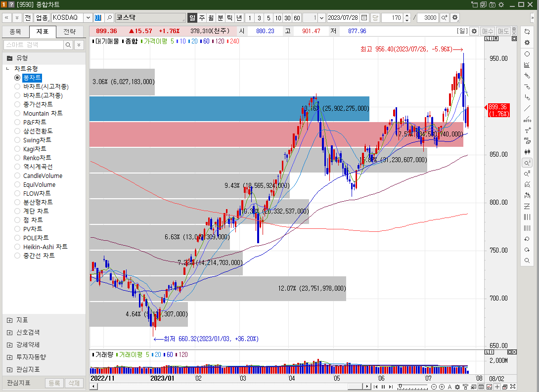Expand the 투자자동향 tree section
This screenshot has height=392, width=539.
point(9,357)
